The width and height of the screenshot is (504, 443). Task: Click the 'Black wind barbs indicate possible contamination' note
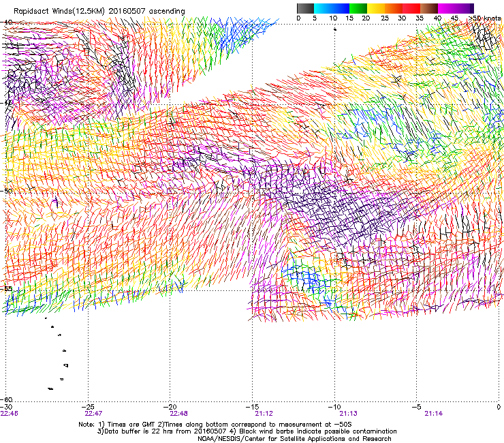[318, 431]
